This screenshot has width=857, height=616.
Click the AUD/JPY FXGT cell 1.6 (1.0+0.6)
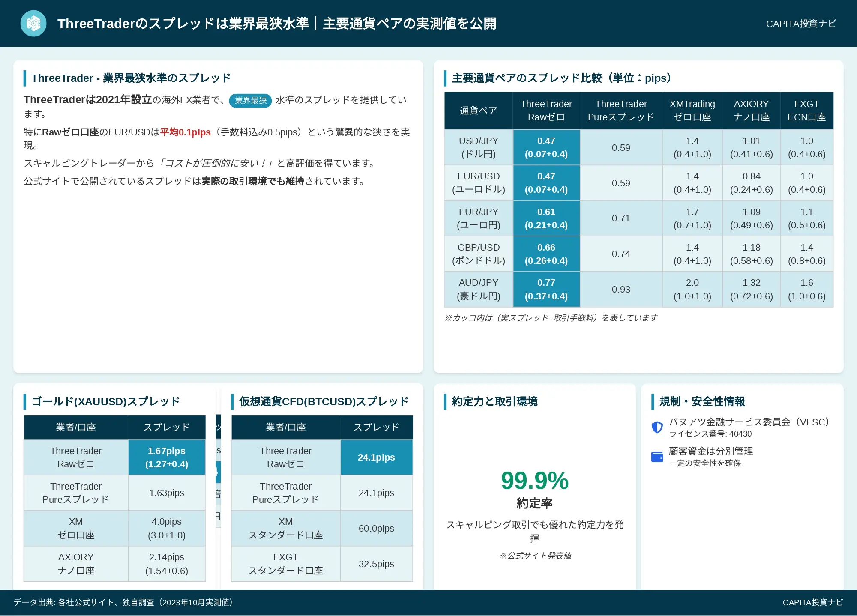[807, 290]
